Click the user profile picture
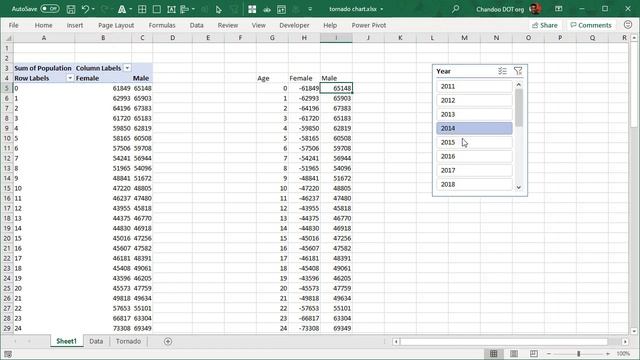This screenshot has height=360, width=640. [x=535, y=9]
